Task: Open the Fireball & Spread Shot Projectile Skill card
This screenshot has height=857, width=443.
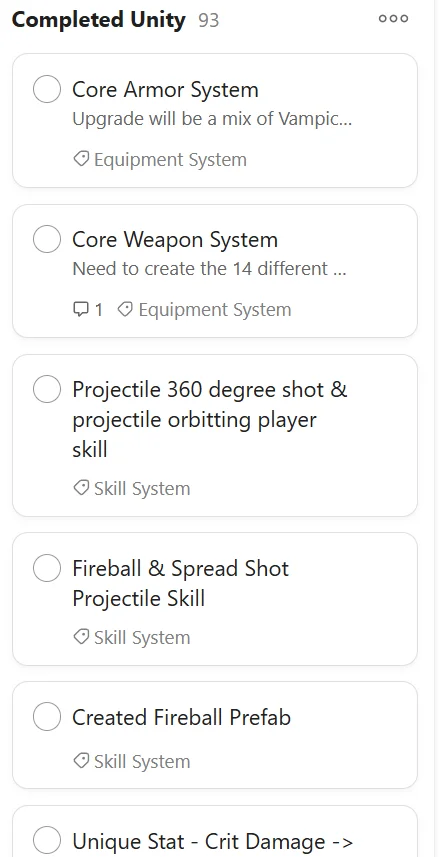Action: tap(215, 599)
